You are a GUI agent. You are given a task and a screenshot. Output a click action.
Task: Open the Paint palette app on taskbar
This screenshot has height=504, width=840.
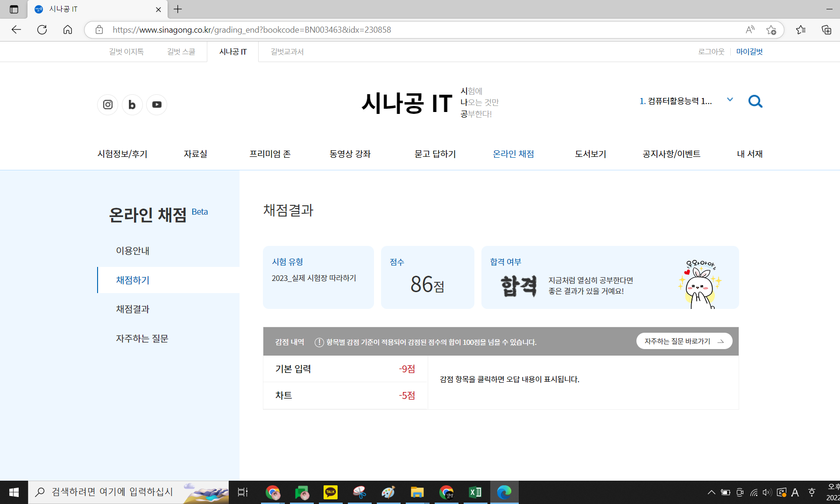388,492
